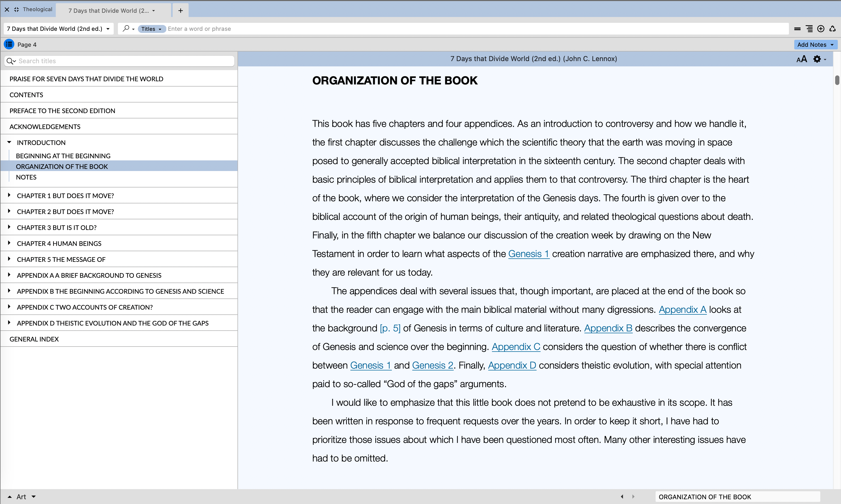Image resolution: width=841 pixels, height=504 pixels.
Task: Focus the Enter a word or phrase field
Action: pos(475,29)
